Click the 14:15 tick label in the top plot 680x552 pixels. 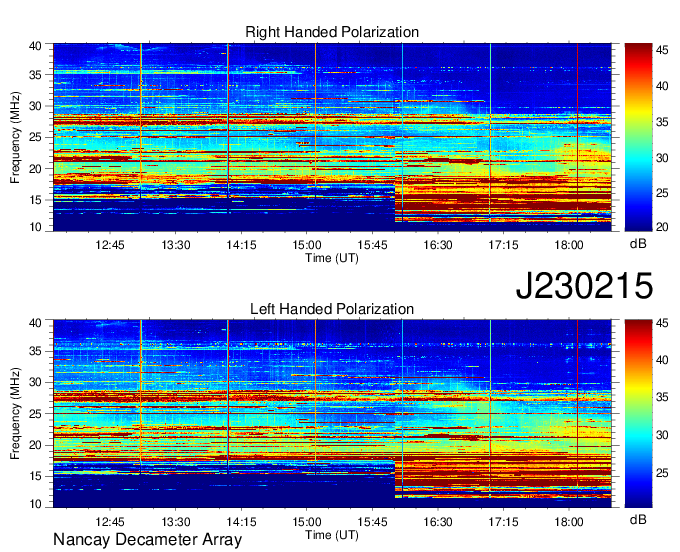point(241,245)
